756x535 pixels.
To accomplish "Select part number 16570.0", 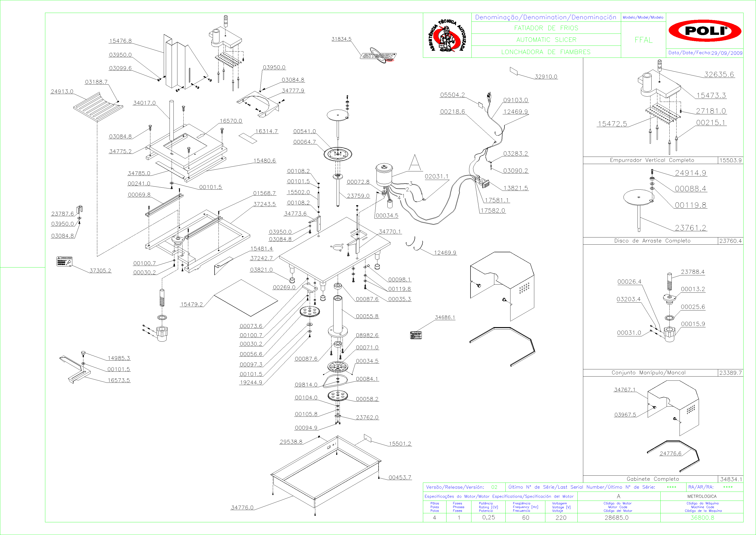I will (x=231, y=121).
